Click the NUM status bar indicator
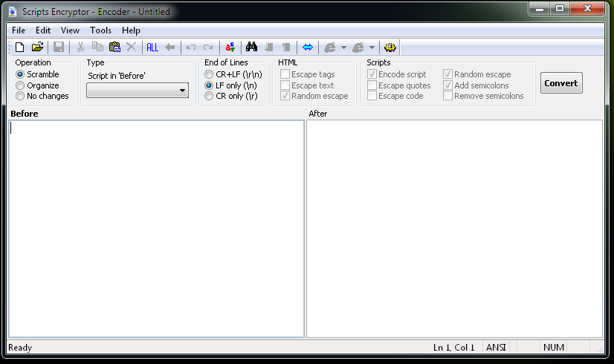Image resolution: width=614 pixels, height=364 pixels. click(554, 348)
